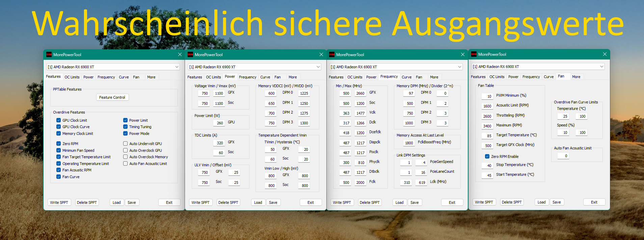This screenshot has height=240, width=644.
Task: Edit PWM Minimum field showing 10
Action: (487, 96)
